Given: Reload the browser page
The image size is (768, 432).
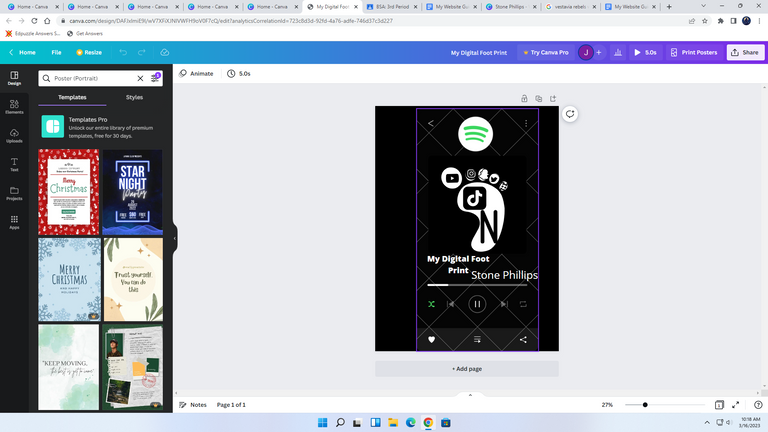Looking at the screenshot, I should [x=34, y=21].
